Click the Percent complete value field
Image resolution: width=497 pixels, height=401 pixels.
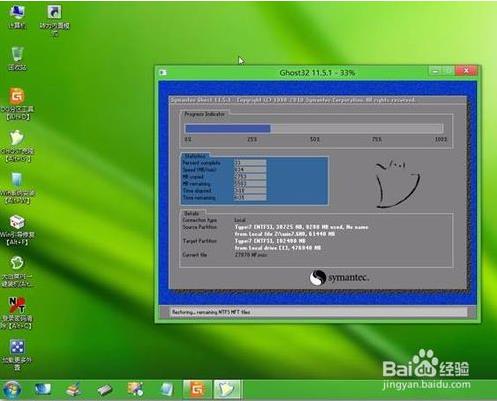click(250, 163)
